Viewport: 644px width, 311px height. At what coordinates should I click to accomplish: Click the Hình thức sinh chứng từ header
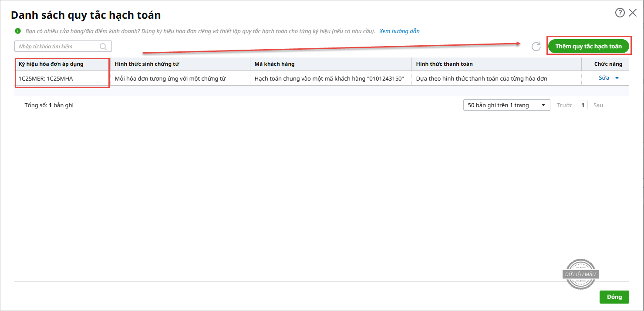[147, 64]
